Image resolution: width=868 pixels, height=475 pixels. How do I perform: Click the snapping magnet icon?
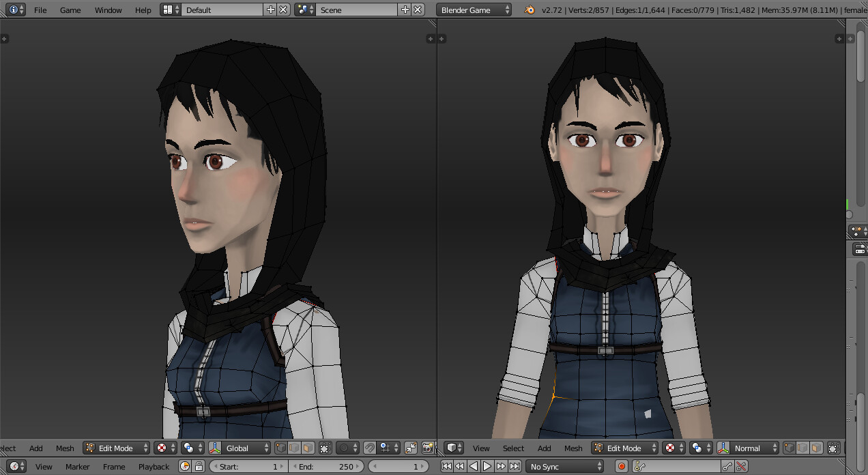(x=368, y=448)
